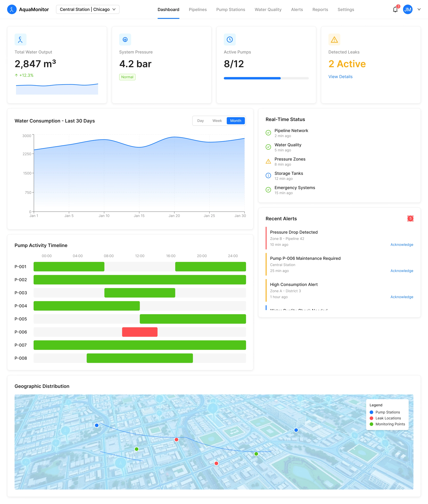
Task: Click the Detected Leaks warning icon
Action: [334, 40]
